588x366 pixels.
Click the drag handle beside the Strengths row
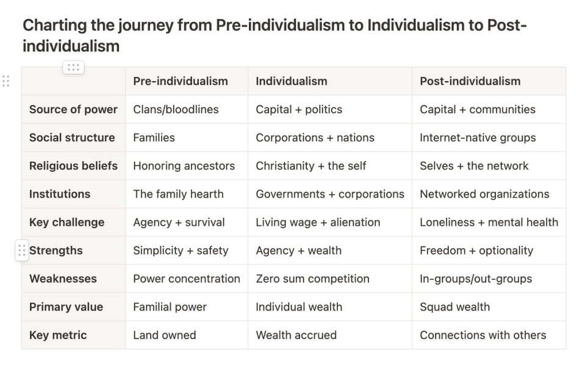tap(21, 250)
